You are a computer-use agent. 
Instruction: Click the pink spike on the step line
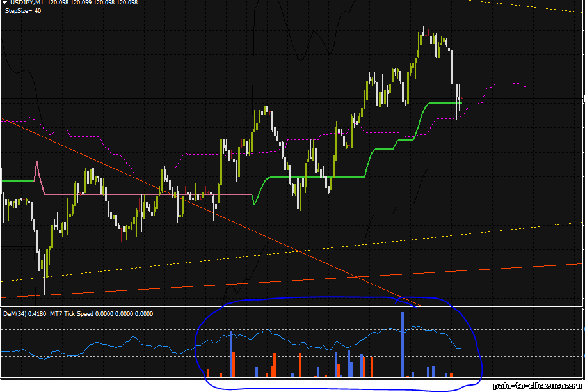click(37, 165)
